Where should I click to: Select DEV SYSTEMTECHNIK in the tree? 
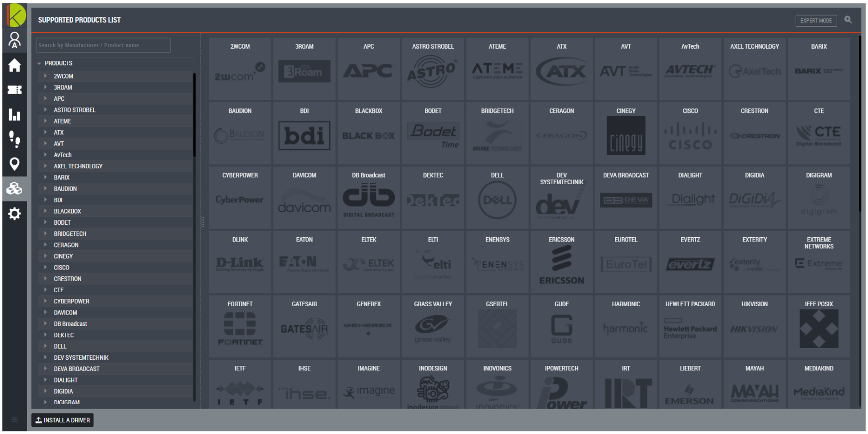tap(81, 358)
